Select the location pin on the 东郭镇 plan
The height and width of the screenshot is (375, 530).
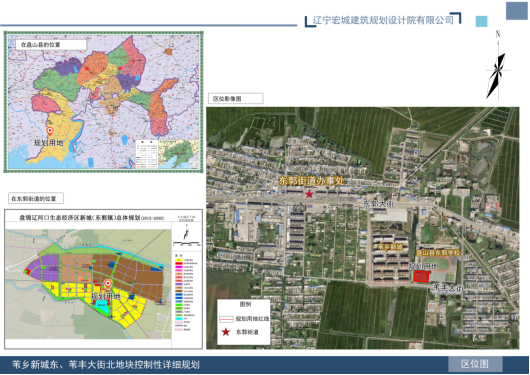(108, 284)
